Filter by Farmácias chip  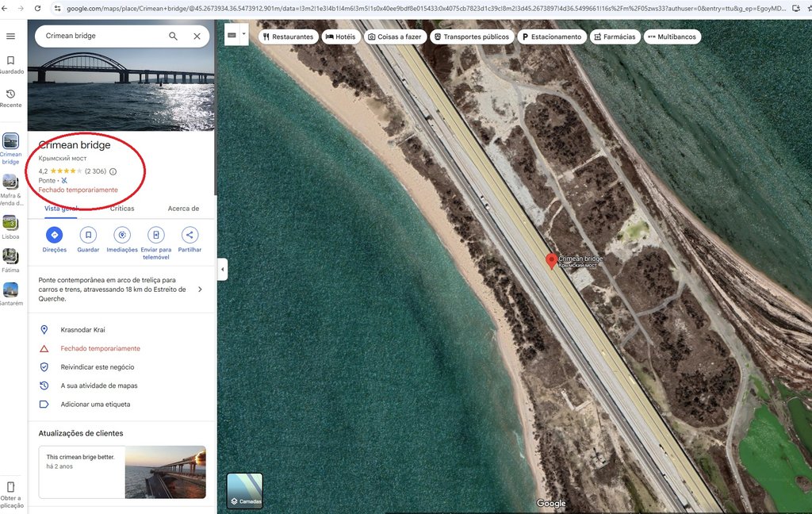[615, 36]
